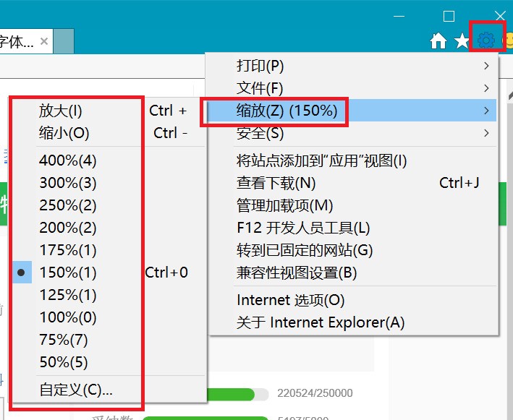Expand the 文件(F) submenu arrow
513x420 pixels.
486,88
